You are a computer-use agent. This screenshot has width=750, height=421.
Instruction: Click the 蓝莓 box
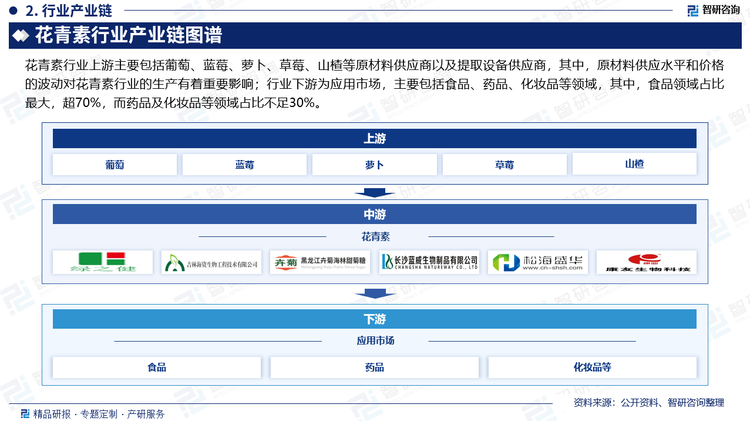pyautogui.click(x=244, y=165)
